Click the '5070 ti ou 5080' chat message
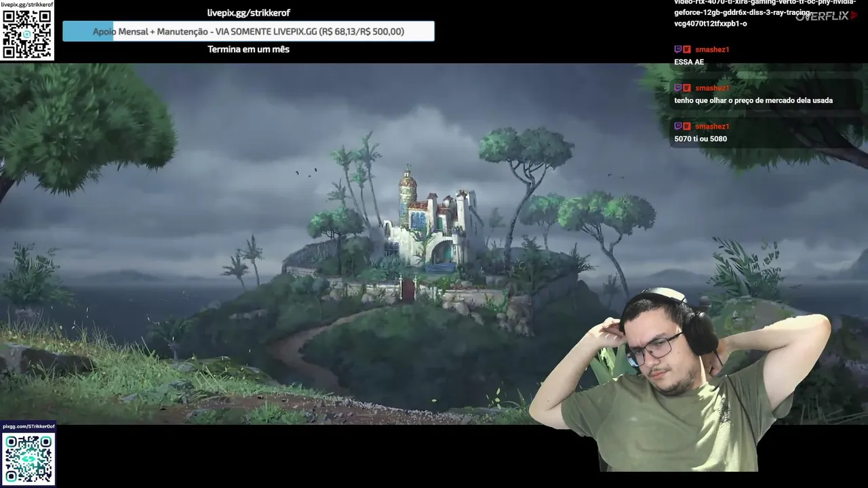The width and height of the screenshot is (868, 488). click(x=701, y=139)
